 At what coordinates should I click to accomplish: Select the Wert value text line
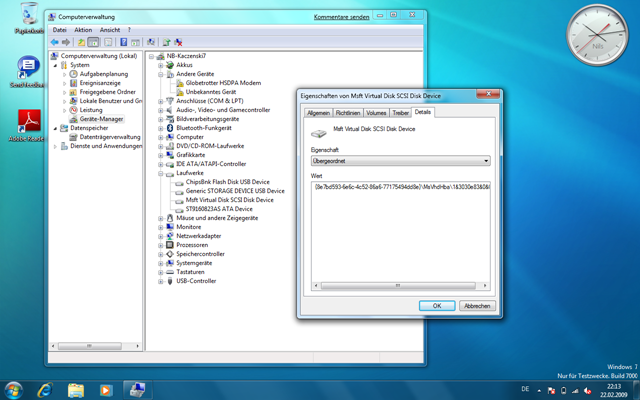[402, 187]
